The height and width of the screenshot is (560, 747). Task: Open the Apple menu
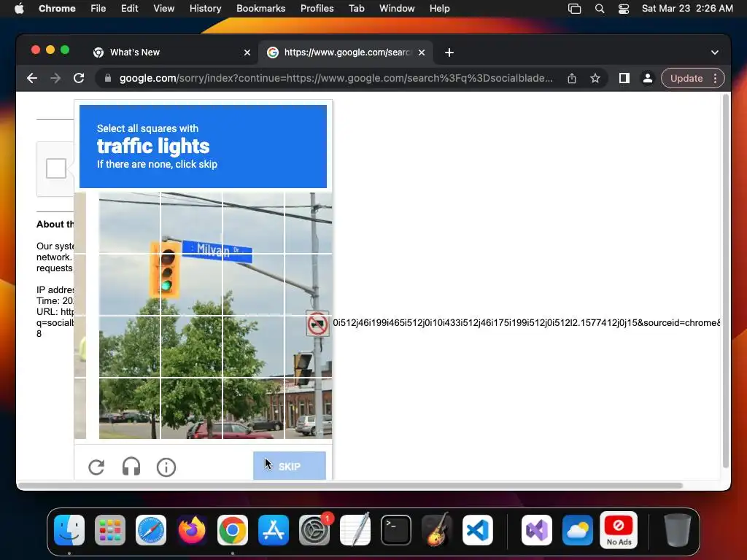coord(18,9)
